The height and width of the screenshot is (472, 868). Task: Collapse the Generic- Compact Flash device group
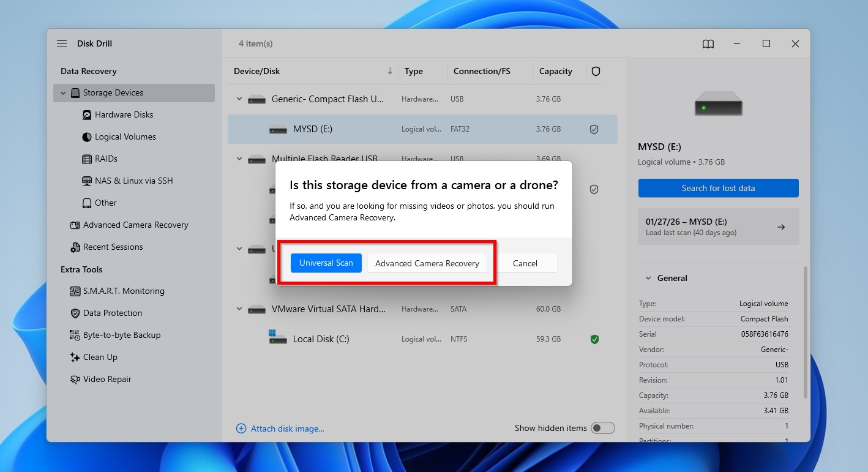pyautogui.click(x=239, y=99)
